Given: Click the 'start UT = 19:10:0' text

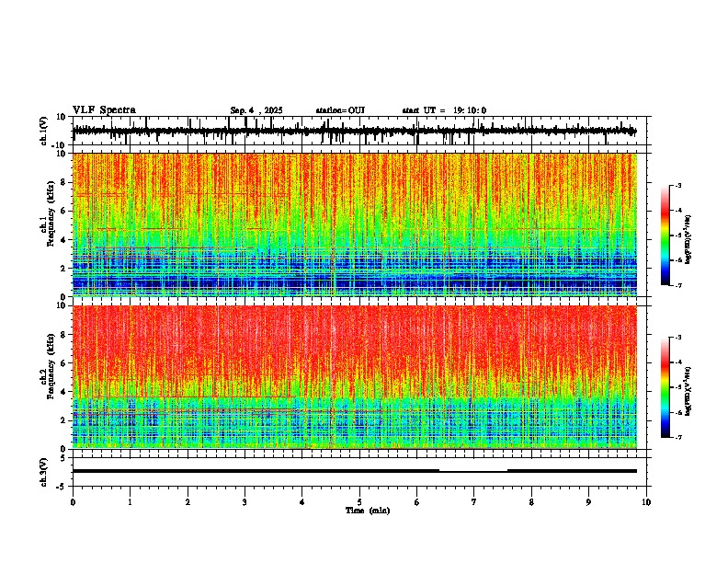Looking at the screenshot, I should pos(444,110).
